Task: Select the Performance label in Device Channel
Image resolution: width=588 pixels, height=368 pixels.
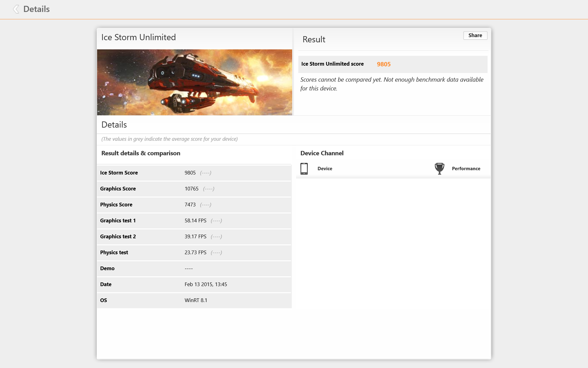Action: click(466, 169)
